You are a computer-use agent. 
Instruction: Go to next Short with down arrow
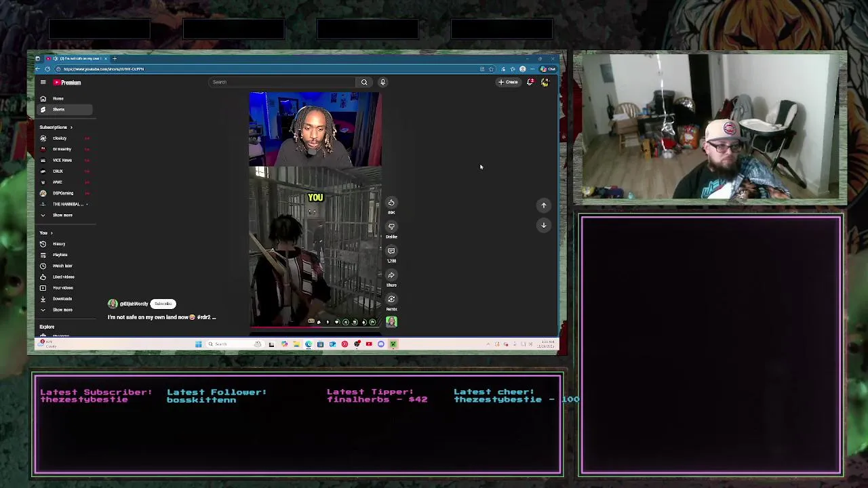click(x=543, y=225)
